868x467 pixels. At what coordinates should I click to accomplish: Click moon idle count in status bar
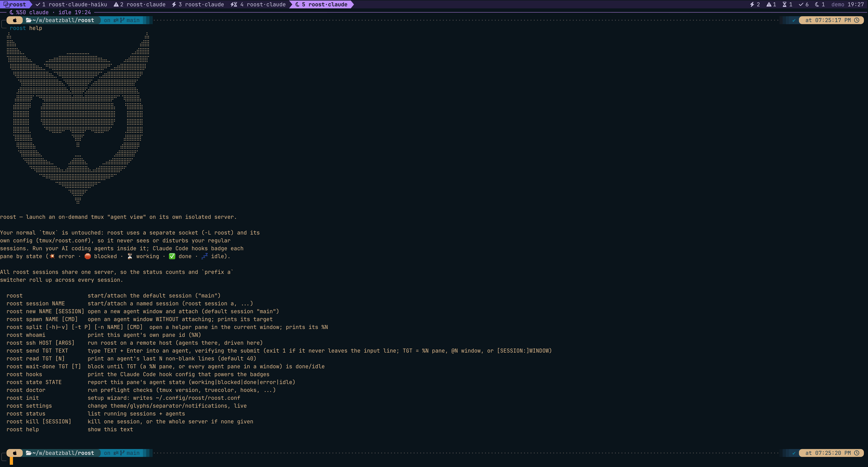point(819,4)
